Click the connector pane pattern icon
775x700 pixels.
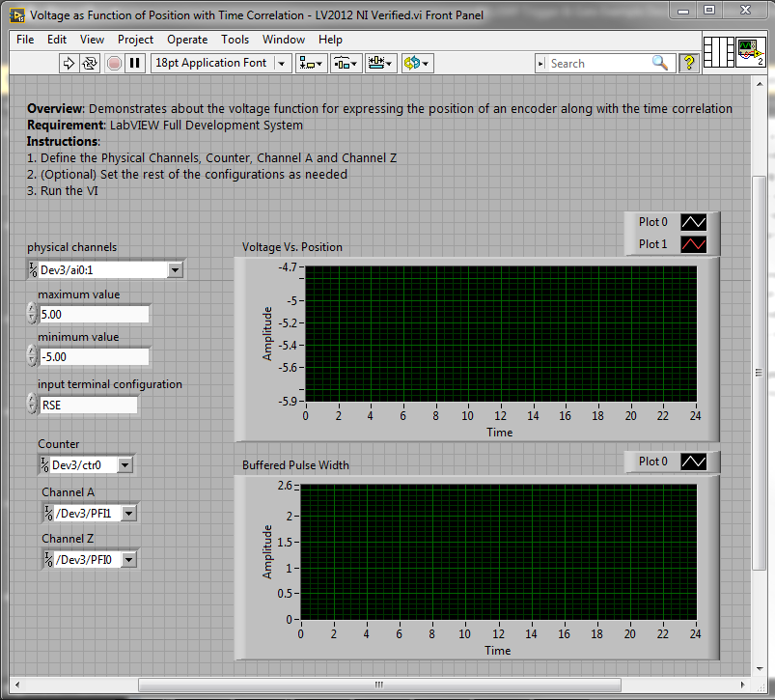[718, 52]
